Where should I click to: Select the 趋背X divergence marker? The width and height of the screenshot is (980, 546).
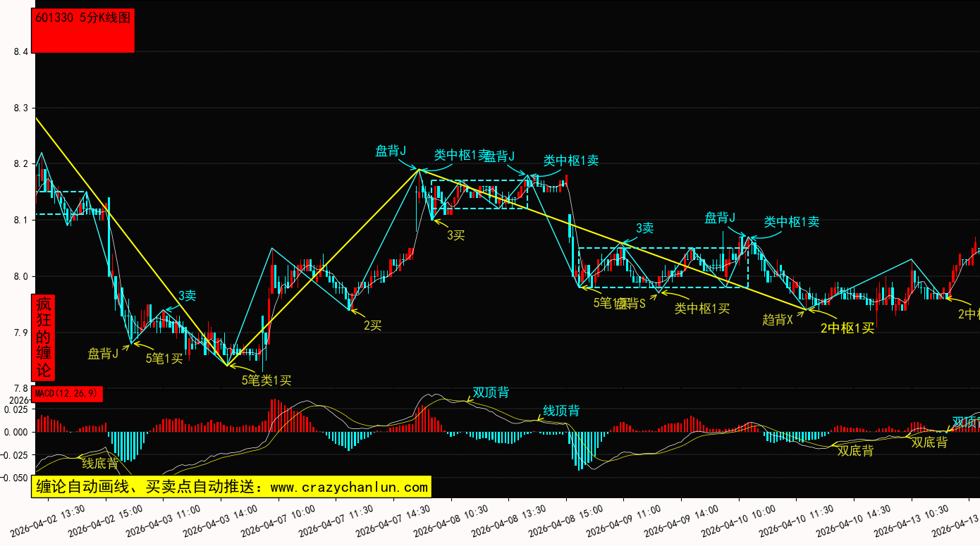click(x=777, y=320)
